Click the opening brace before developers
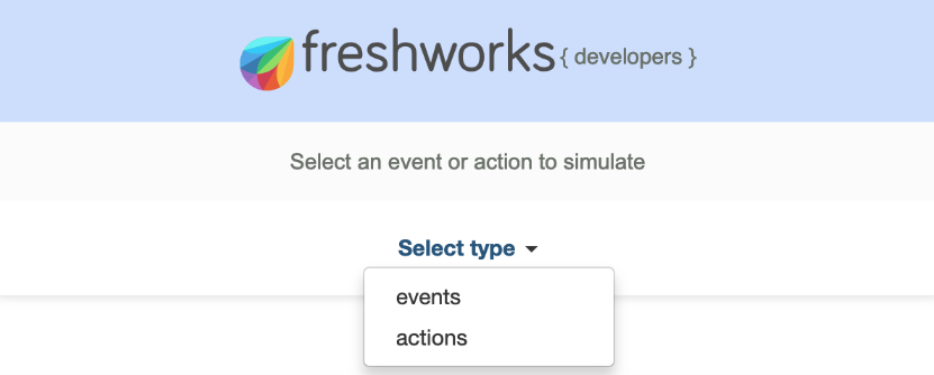 (565, 58)
